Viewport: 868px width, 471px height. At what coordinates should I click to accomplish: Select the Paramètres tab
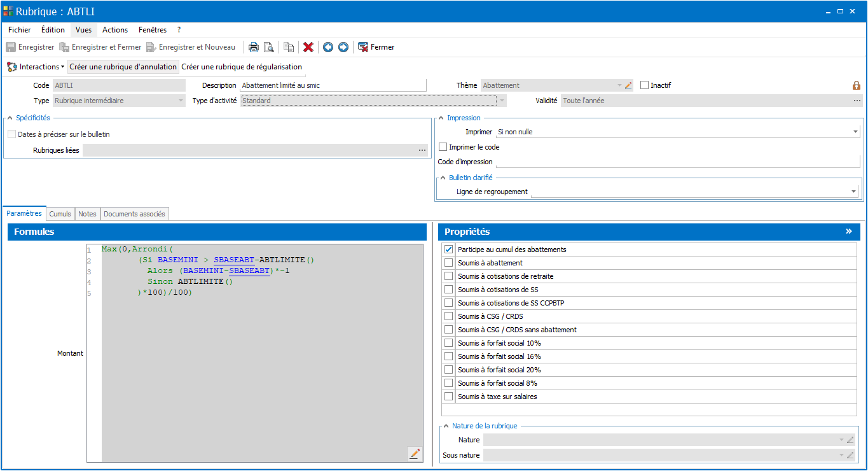24,213
